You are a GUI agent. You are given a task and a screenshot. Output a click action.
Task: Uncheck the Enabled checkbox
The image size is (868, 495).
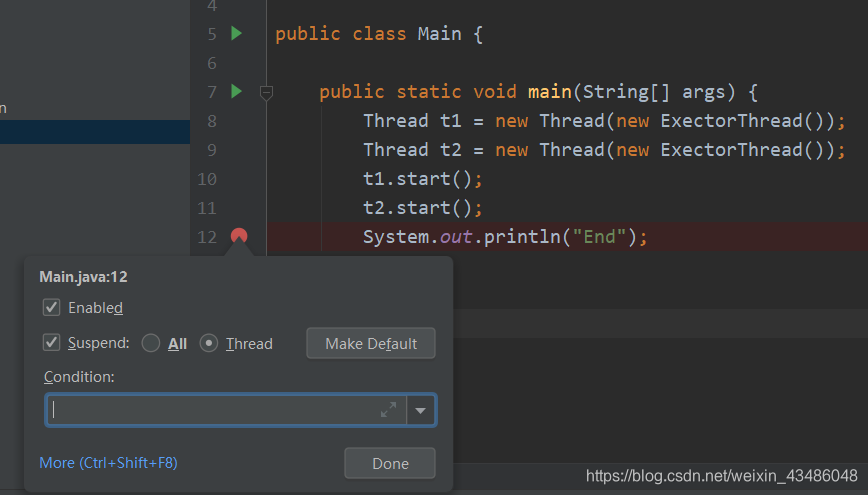click(x=51, y=307)
